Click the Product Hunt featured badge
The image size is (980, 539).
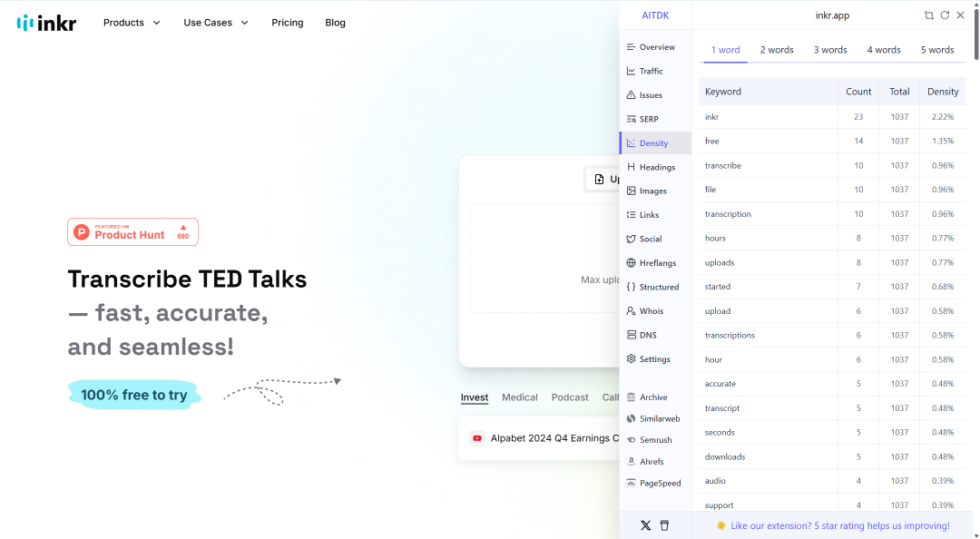[x=132, y=232]
